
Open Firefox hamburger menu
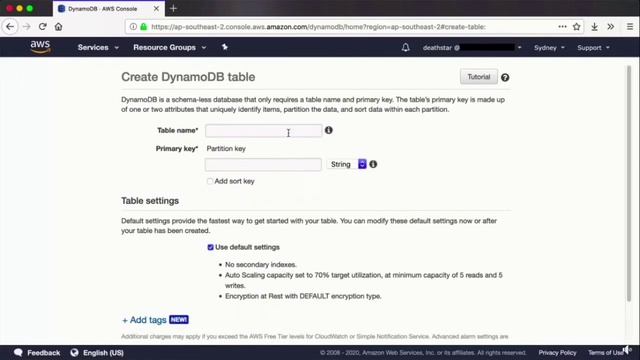(630, 27)
